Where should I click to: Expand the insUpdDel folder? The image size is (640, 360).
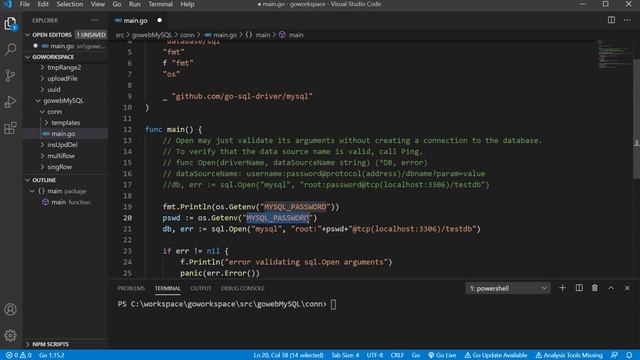coord(62,144)
